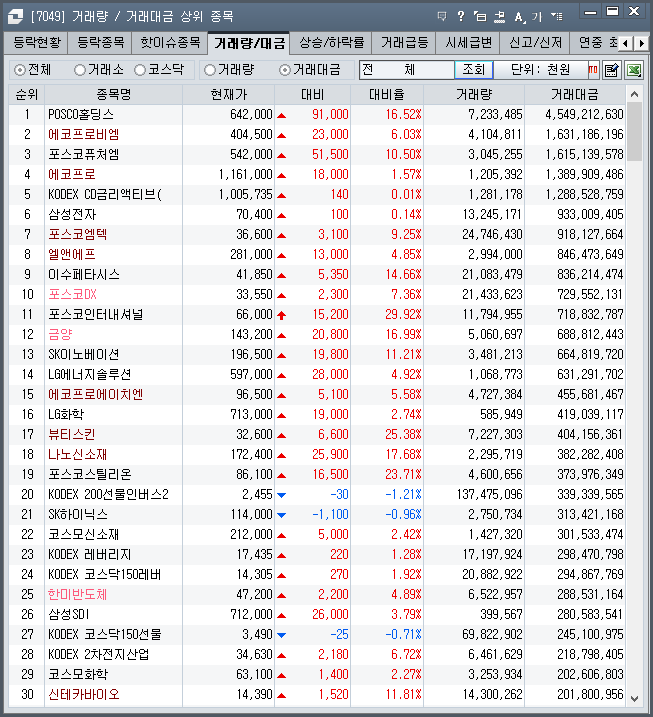Select the KODEX 레버리지 row name

coord(90,555)
